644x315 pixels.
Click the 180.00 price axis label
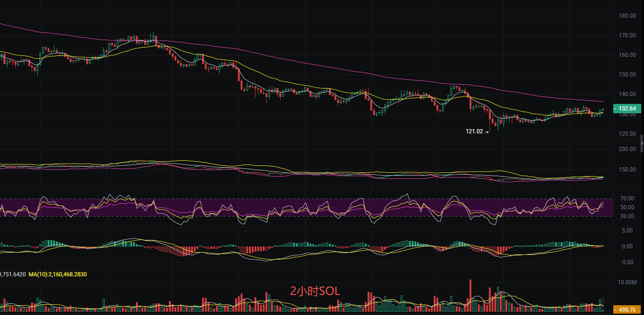627,15
